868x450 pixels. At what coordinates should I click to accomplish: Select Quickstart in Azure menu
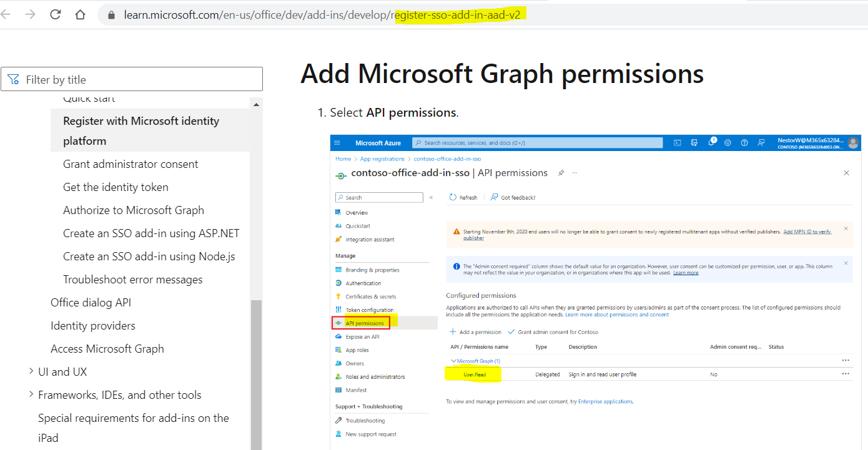[358, 226]
